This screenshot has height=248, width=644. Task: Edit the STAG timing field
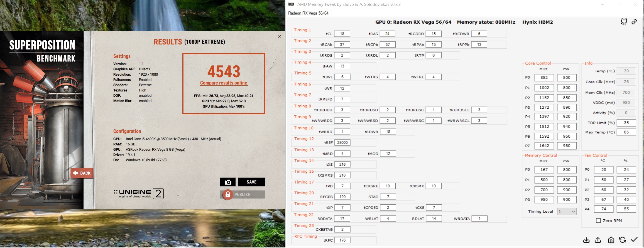tap(388, 197)
